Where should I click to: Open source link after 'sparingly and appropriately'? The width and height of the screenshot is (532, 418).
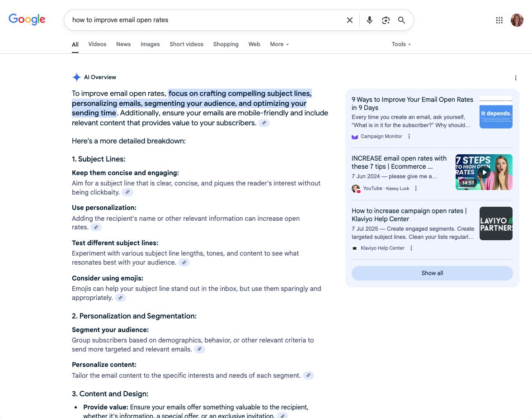click(x=120, y=298)
